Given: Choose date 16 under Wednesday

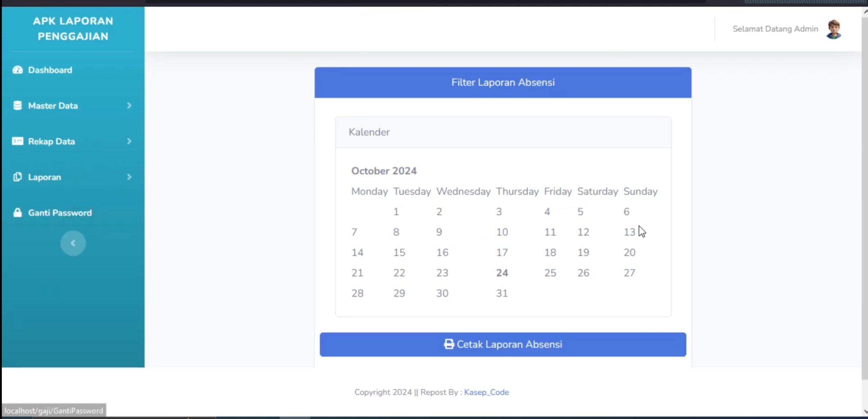Looking at the screenshot, I should pyautogui.click(x=442, y=253).
